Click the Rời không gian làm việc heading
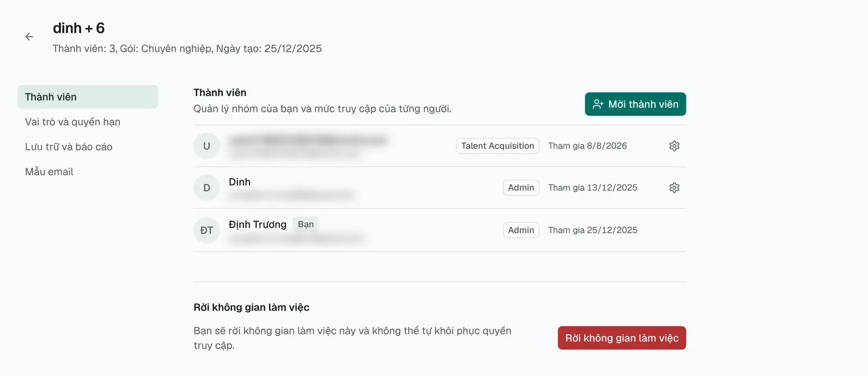The width and height of the screenshot is (868, 376). [x=252, y=308]
